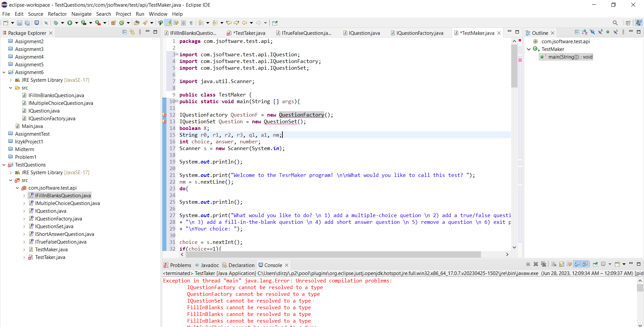
Task: Click the error marker on line 12
Action: [164, 115]
